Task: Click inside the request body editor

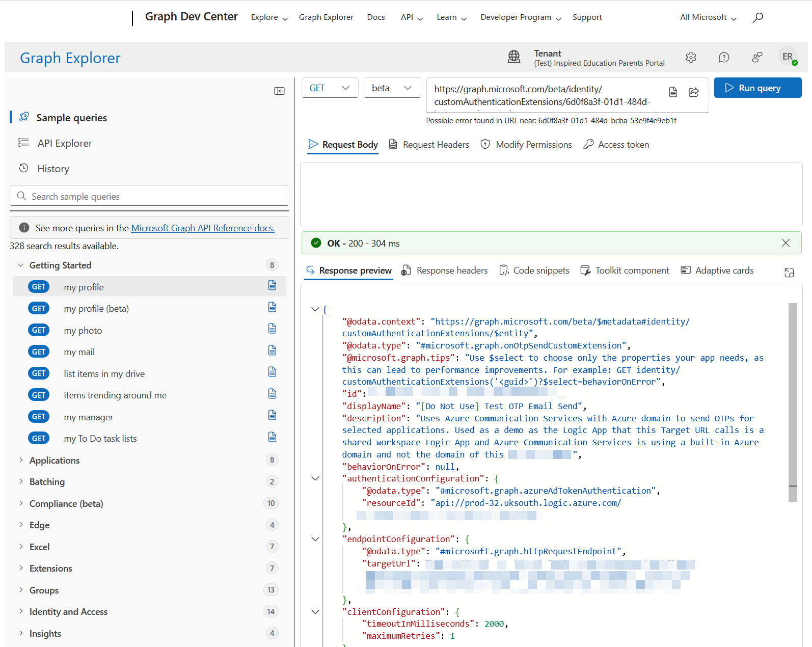Action: pos(551,194)
